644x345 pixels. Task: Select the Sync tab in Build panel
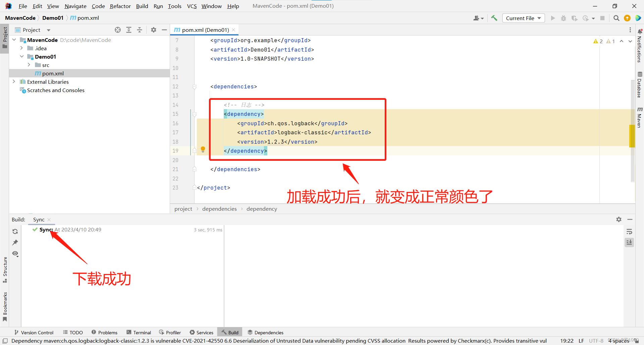[39, 220]
